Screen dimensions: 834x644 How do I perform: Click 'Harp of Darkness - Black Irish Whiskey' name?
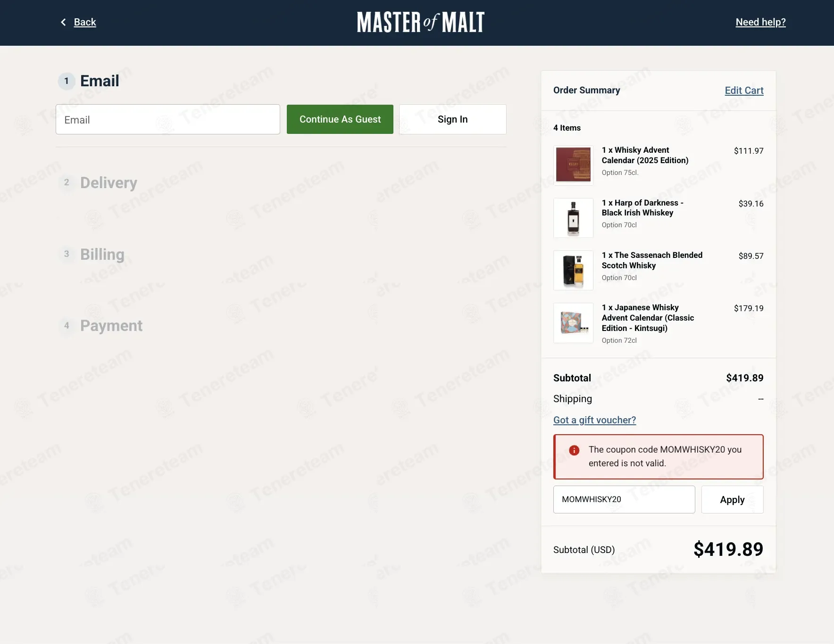[642, 208]
